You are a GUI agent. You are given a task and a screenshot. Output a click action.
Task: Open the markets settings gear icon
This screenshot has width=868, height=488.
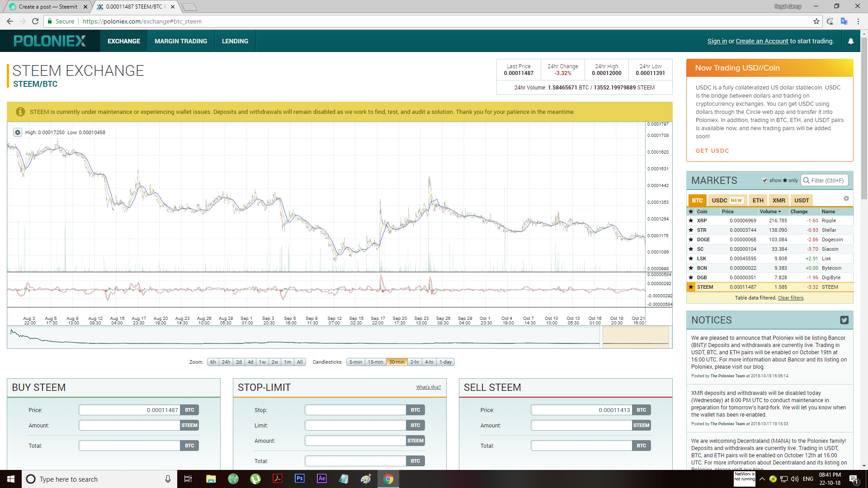[846, 199]
